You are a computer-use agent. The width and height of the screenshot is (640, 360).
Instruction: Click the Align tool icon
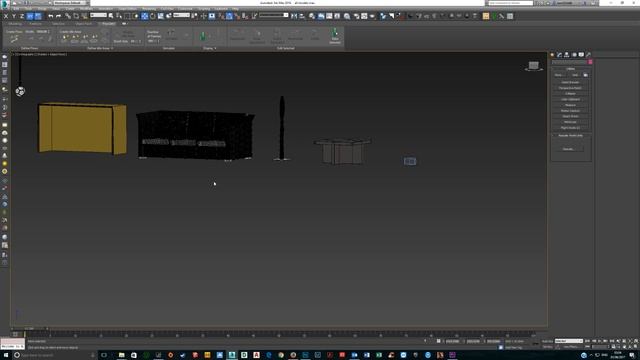coord(302,16)
